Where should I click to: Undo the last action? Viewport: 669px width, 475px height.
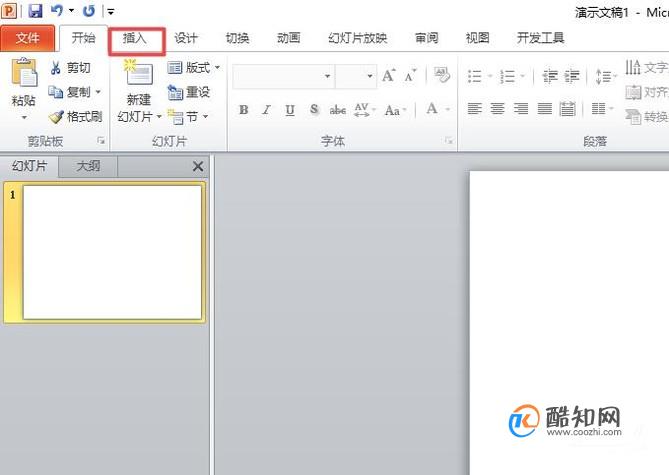click(x=57, y=10)
